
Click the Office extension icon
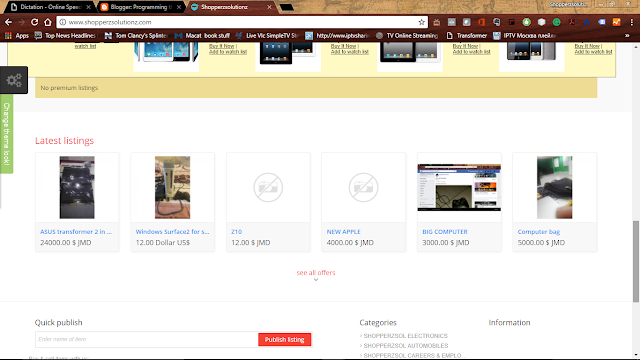pos(482,22)
